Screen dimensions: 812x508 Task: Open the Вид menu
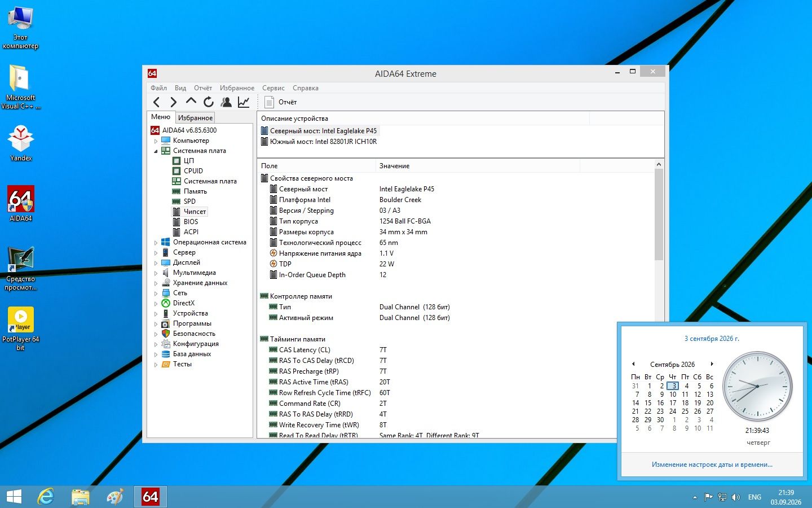pos(180,88)
